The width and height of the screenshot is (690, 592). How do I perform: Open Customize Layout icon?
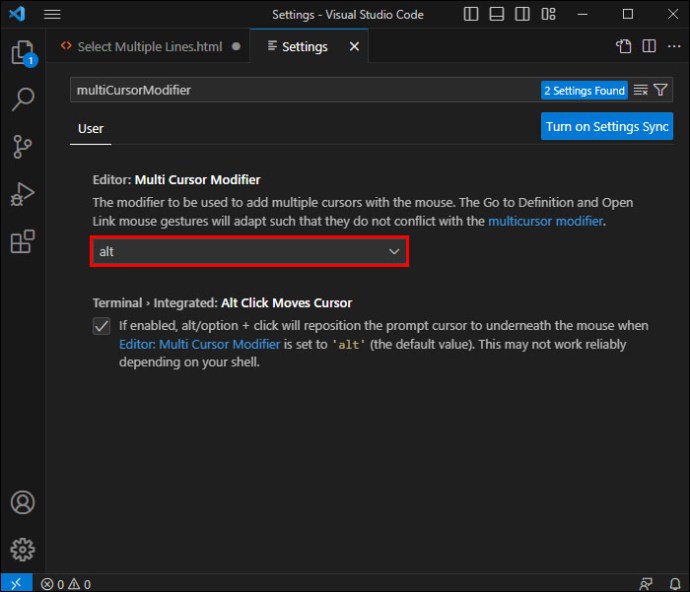548,14
